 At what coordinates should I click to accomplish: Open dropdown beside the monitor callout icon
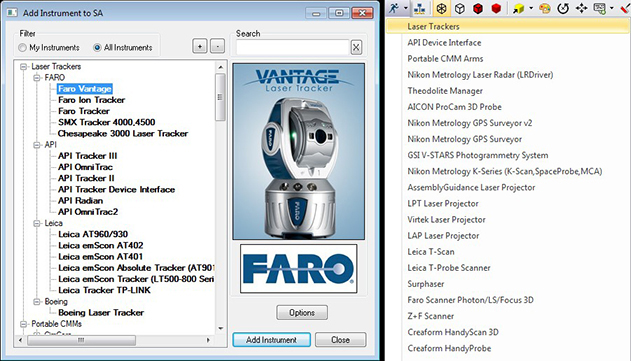tap(612, 8)
